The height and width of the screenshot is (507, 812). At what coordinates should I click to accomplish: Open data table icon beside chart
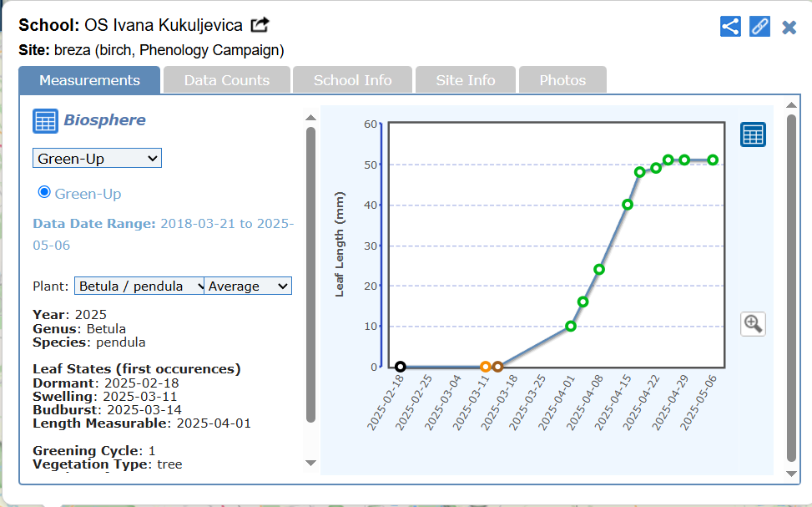click(753, 134)
